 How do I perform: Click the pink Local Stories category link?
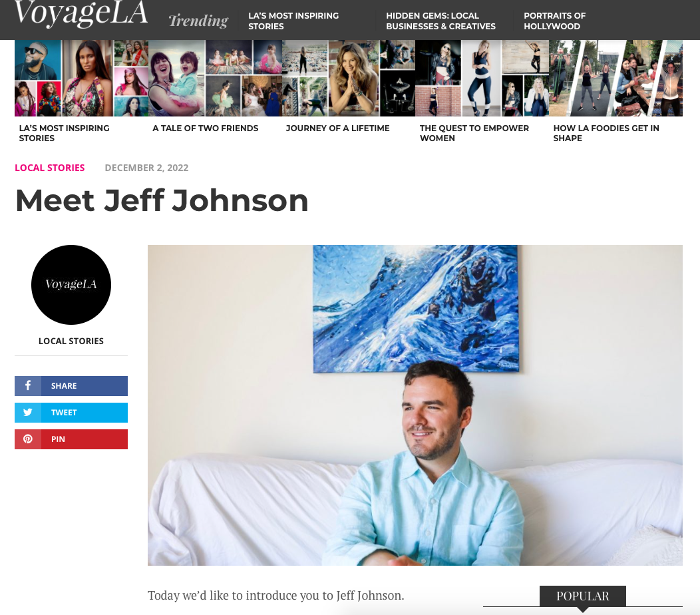[x=49, y=168]
